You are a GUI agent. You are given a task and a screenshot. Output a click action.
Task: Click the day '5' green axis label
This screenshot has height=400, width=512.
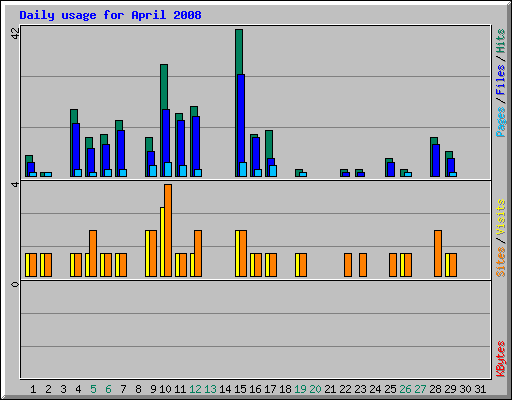pos(93,389)
